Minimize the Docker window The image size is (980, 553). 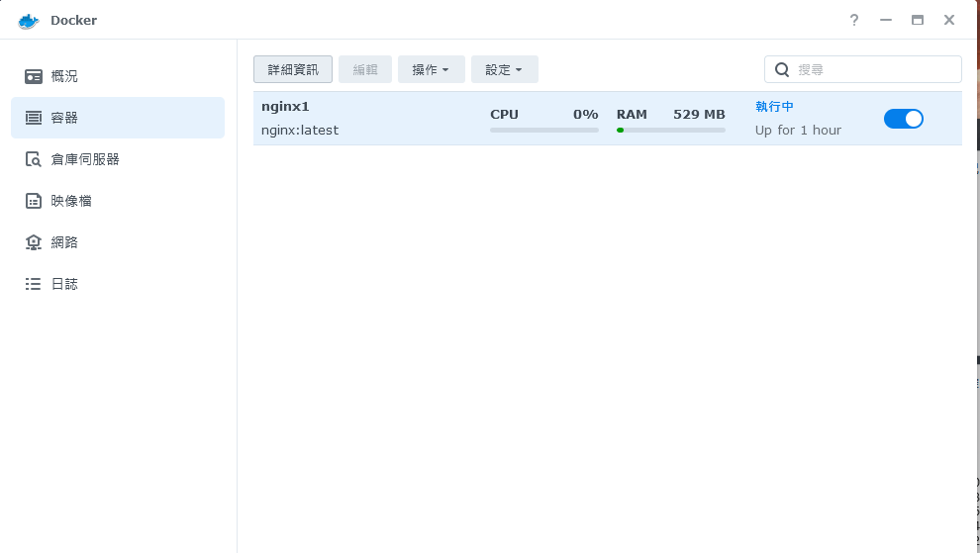pyautogui.click(x=886, y=20)
